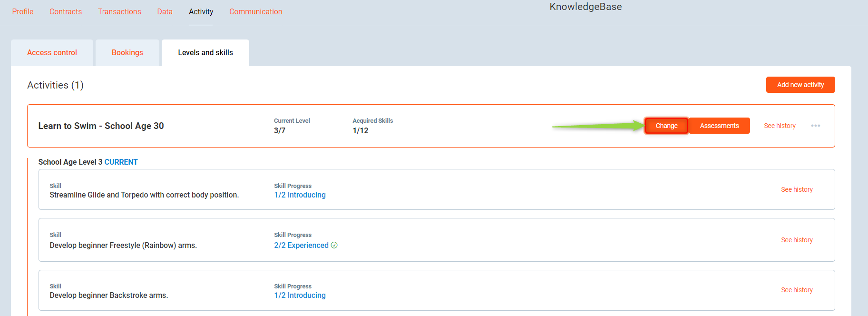Open the Transactions tab

[119, 11]
